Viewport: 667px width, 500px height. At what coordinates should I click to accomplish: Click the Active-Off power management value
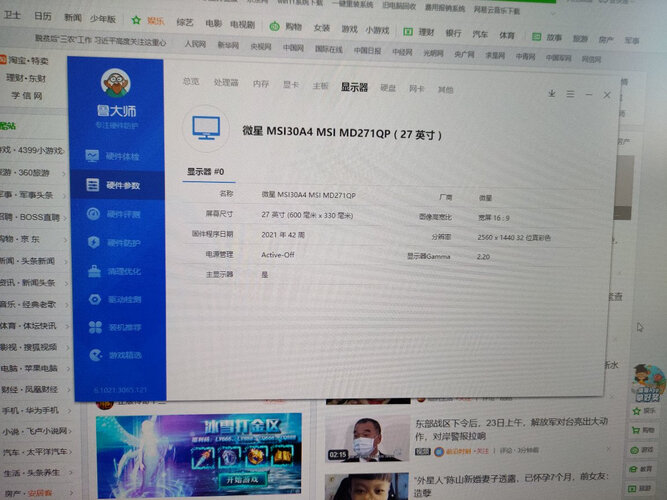[278, 254]
